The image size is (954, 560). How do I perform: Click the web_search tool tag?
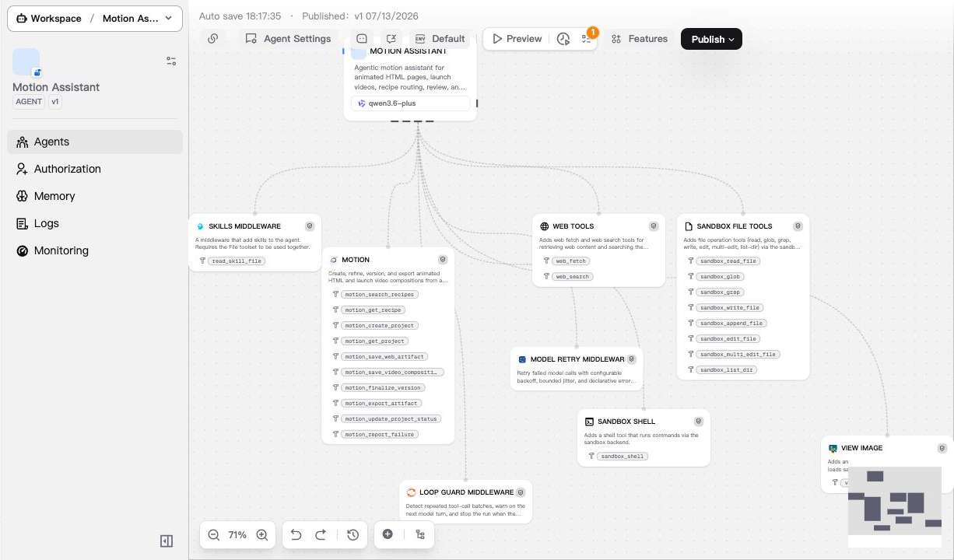point(573,277)
